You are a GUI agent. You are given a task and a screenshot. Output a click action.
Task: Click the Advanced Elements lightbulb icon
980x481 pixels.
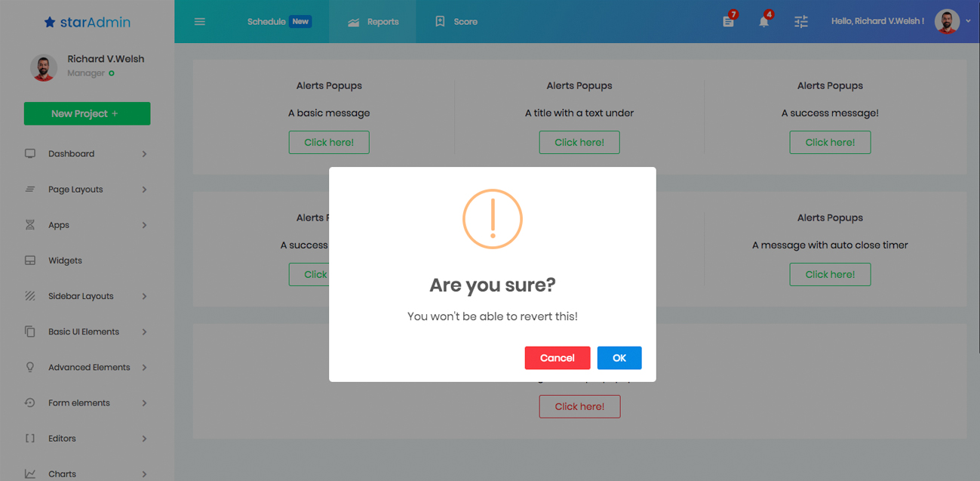30,367
